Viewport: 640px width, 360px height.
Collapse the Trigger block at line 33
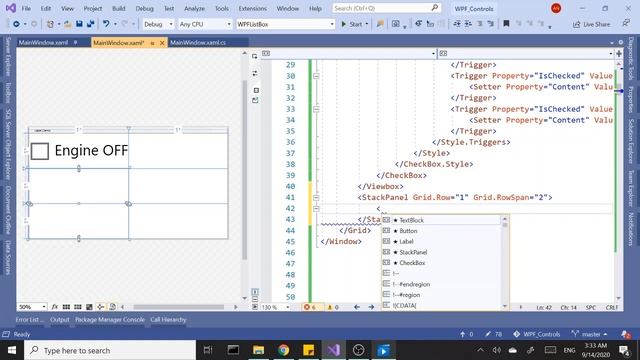coord(316,109)
